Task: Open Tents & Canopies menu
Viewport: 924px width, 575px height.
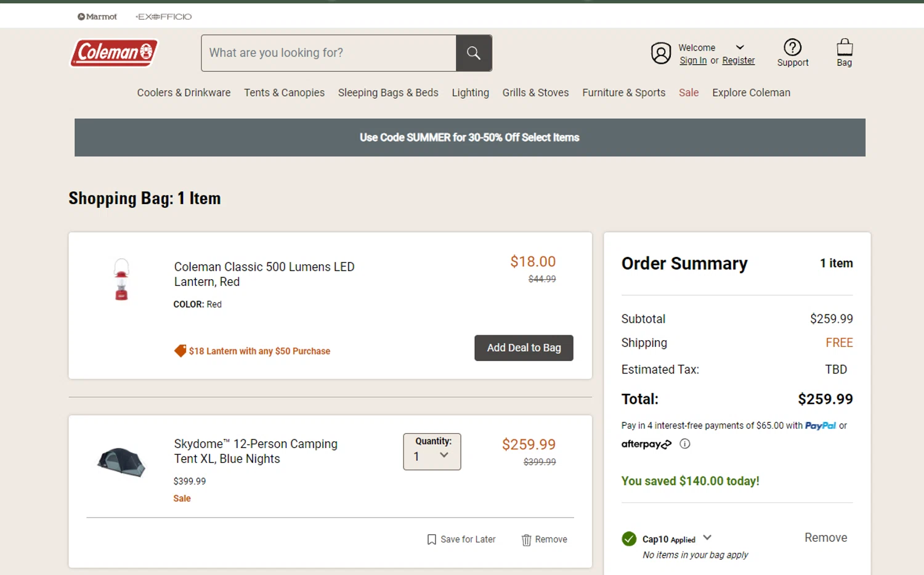Action: click(284, 92)
